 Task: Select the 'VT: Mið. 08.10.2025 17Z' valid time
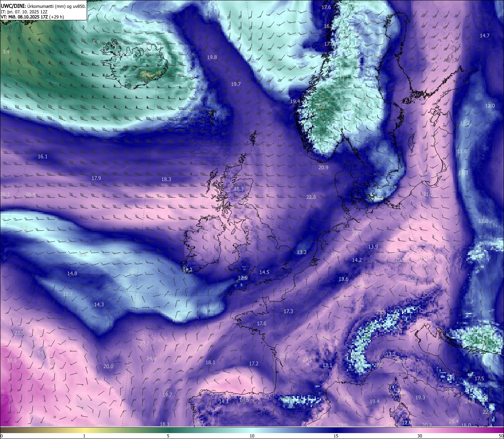click(x=24, y=17)
